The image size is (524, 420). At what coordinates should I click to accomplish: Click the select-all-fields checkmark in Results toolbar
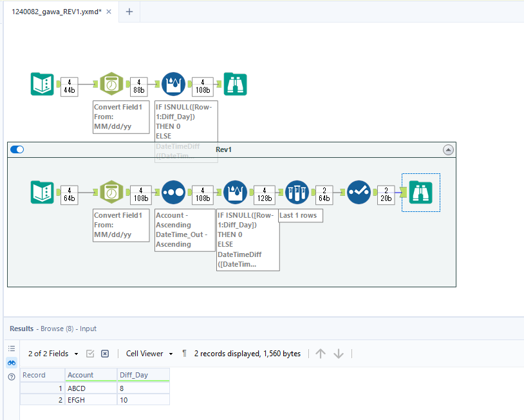pos(91,354)
